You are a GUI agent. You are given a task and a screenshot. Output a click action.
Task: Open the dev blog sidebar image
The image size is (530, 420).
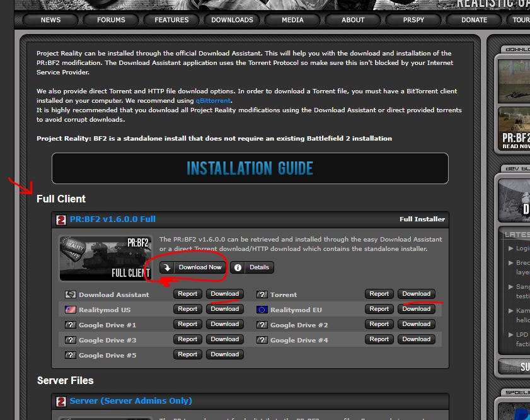tap(514, 201)
